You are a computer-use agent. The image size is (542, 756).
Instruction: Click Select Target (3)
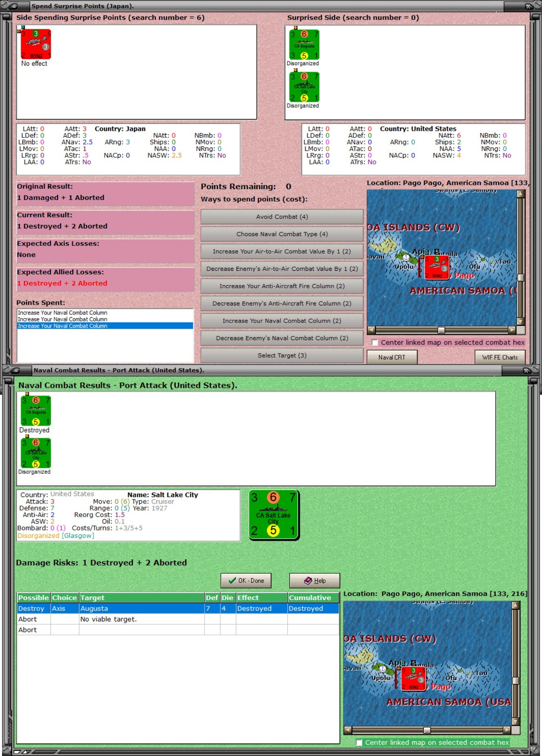[282, 356]
